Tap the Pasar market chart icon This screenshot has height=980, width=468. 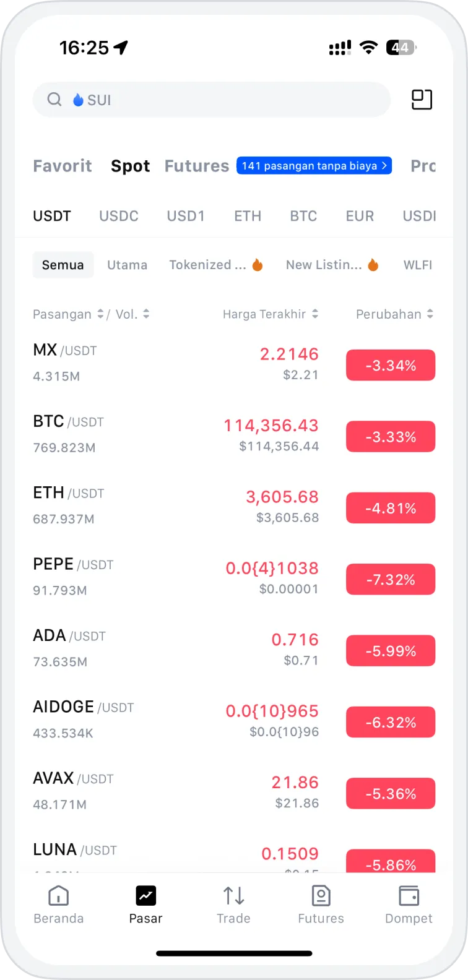145,896
